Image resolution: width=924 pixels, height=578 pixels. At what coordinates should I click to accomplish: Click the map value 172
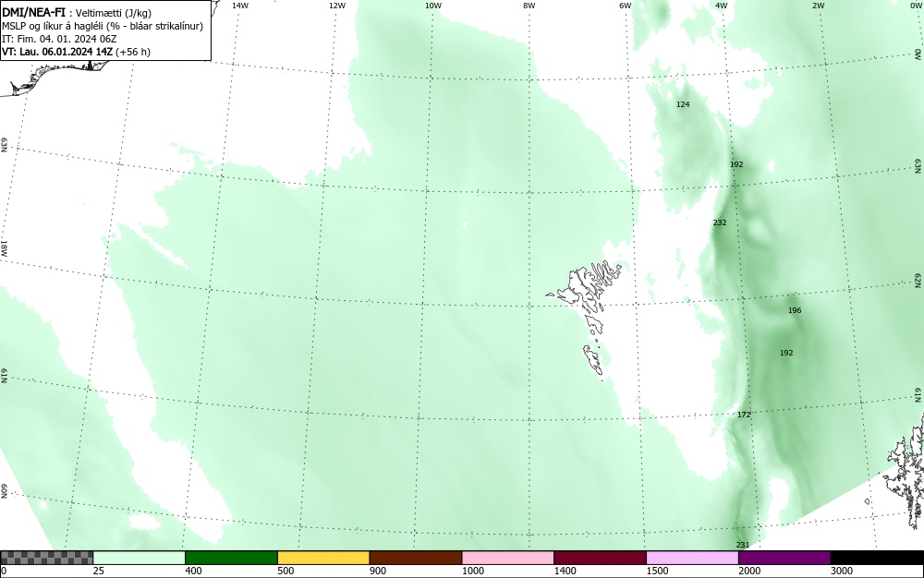tap(744, 415)
